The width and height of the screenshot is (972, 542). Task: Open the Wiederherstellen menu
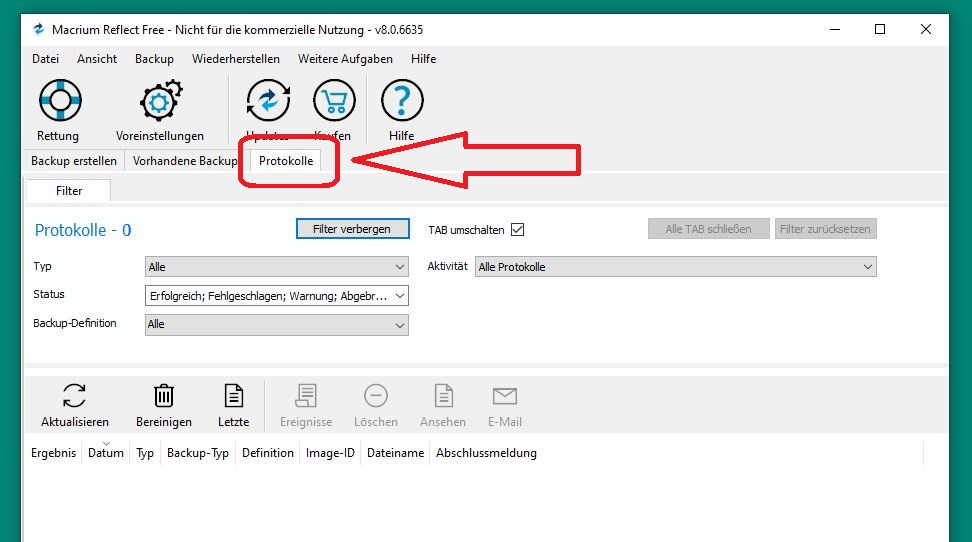tap(236, 59)
